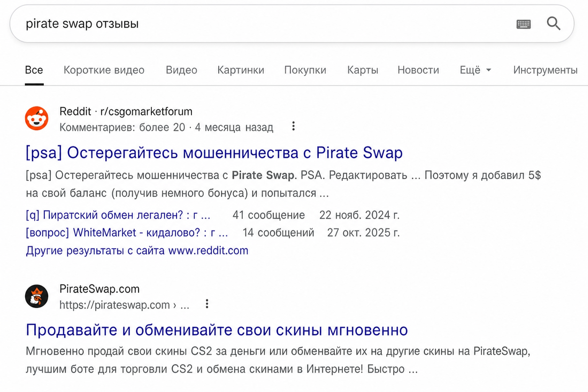Open Инструменты search tools
588x392 pixels.
[545, 70]
